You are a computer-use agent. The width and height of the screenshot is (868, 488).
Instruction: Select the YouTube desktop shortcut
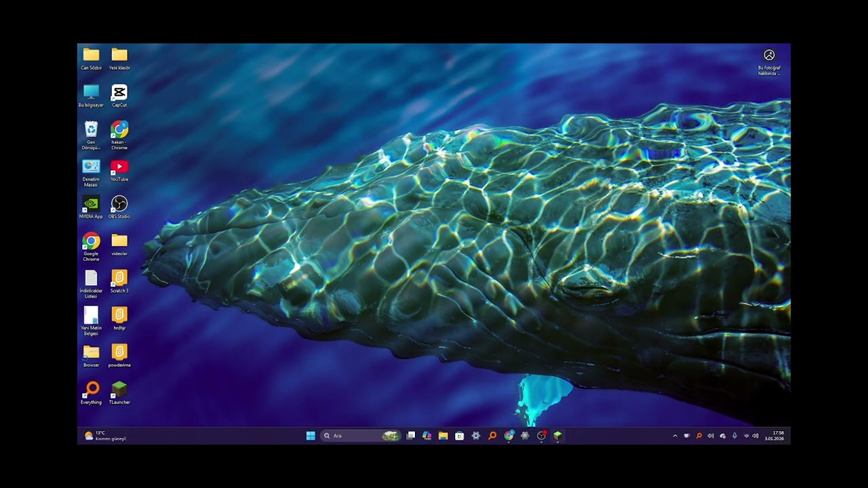[119, 170]
